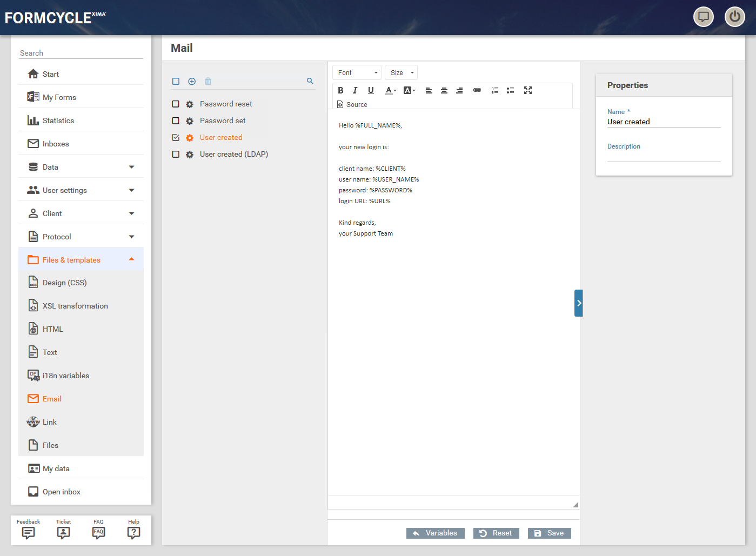Open the Link entry in sidebar
This screenshot has width=756, height=556.
click(x=81, y=422)
